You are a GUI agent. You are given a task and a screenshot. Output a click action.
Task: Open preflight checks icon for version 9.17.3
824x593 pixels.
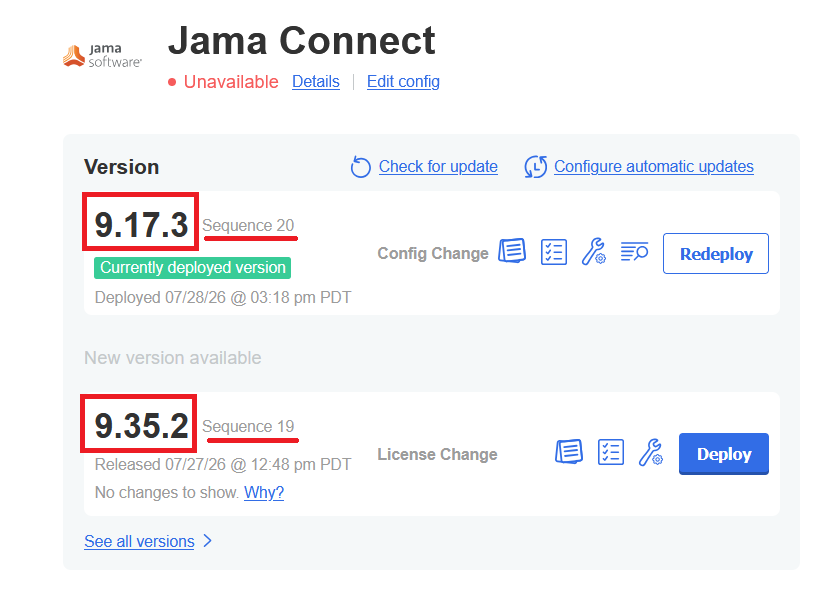pos(554,252)
